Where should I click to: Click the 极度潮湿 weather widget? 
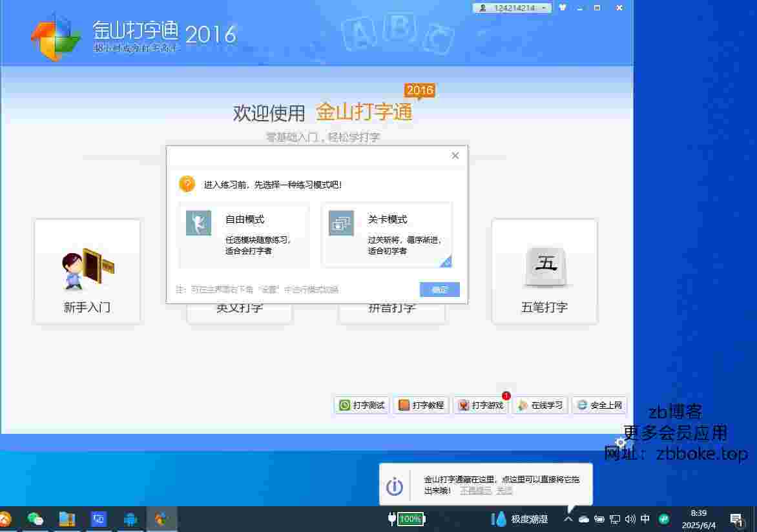[x=519, y=519]
